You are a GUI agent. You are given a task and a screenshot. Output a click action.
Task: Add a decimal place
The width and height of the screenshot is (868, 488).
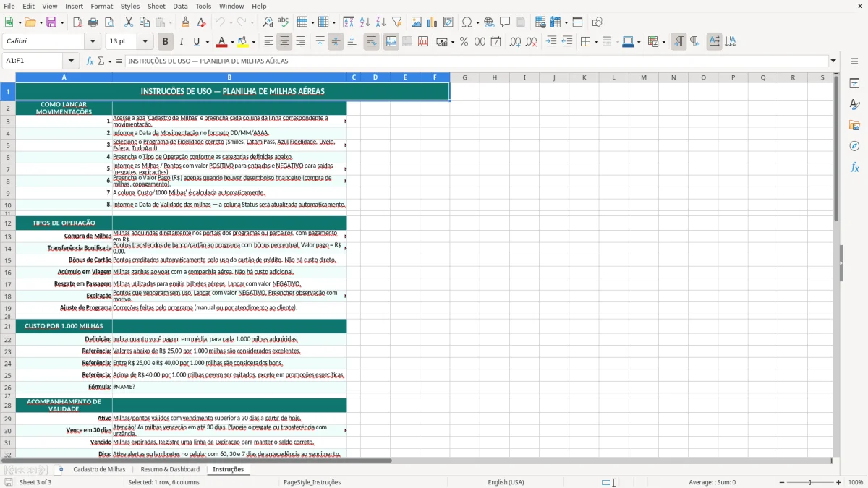coord(515,42)
